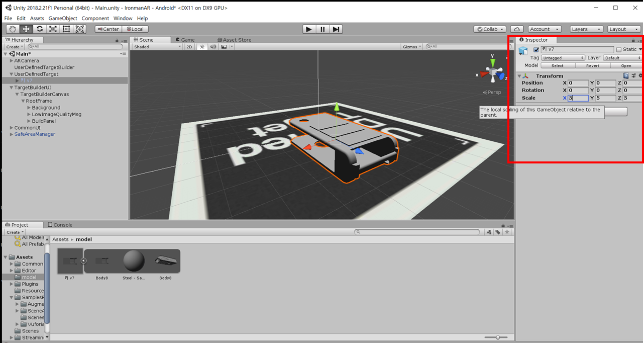Open the Window menu

123,19
